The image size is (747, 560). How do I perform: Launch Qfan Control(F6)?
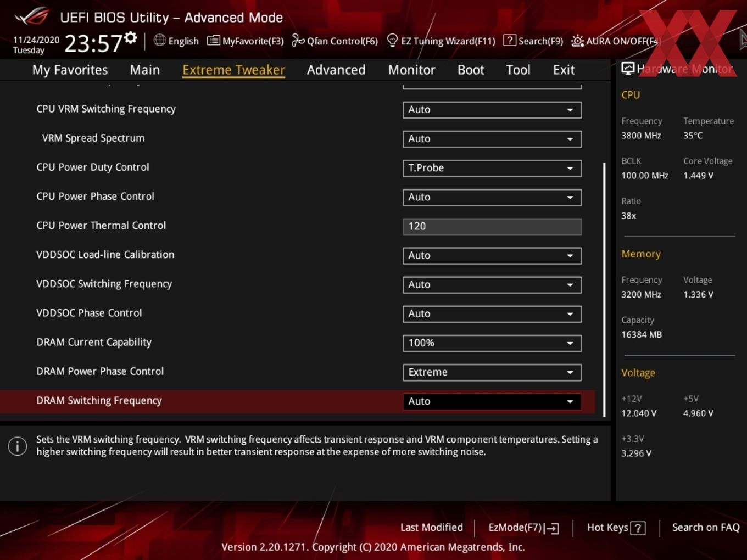[342, 41]
